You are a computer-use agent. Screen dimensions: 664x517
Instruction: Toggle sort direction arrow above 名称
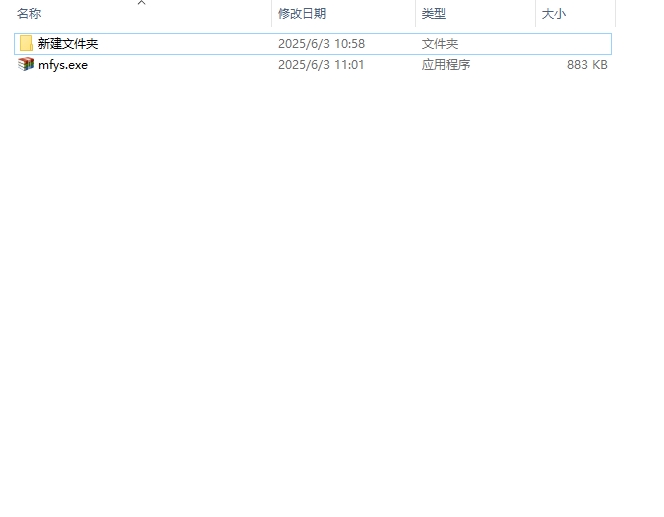point(141,3)
